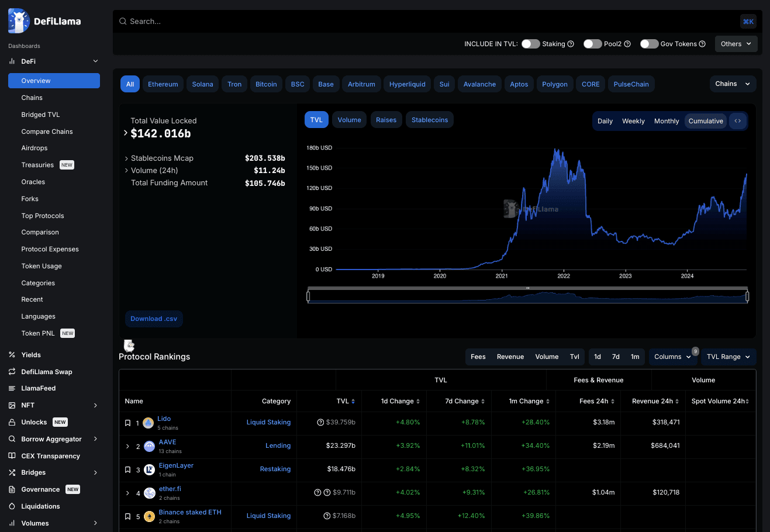Click the Volumes bar chart icon
This screenshot has height=532, width=770.
(12, 523)
